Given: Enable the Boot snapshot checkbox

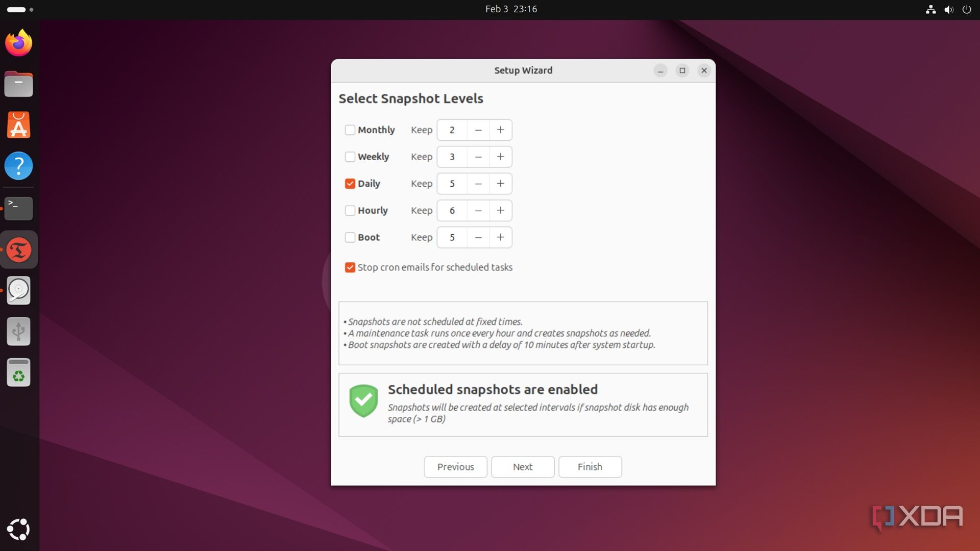Looking at the screenshot, I should [350, 237].
